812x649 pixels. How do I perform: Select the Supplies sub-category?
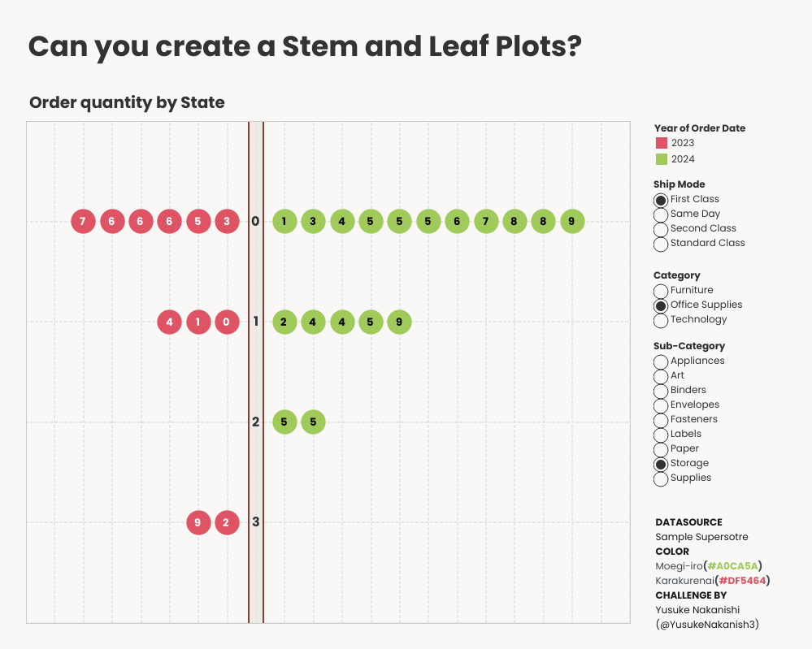point(662,479)
